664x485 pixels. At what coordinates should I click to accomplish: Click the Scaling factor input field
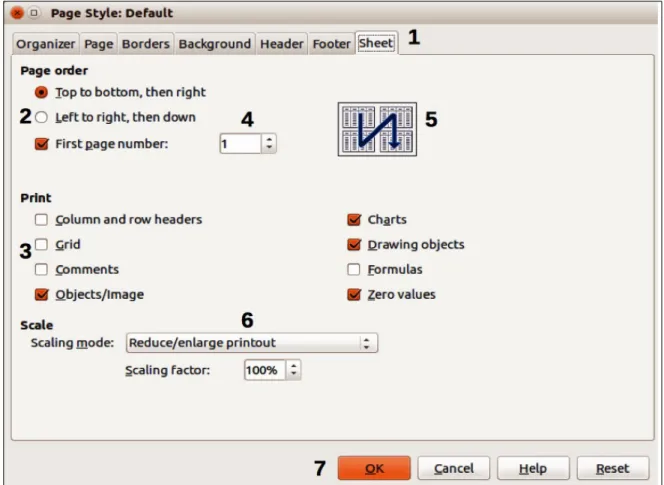[265, 370]
